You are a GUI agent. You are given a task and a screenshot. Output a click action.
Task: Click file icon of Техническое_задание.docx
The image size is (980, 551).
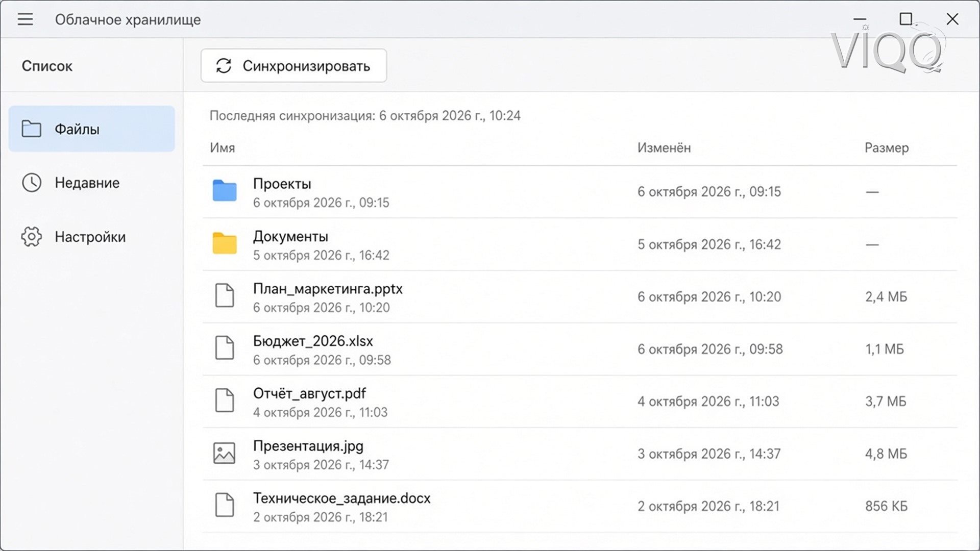coord(225,505)
